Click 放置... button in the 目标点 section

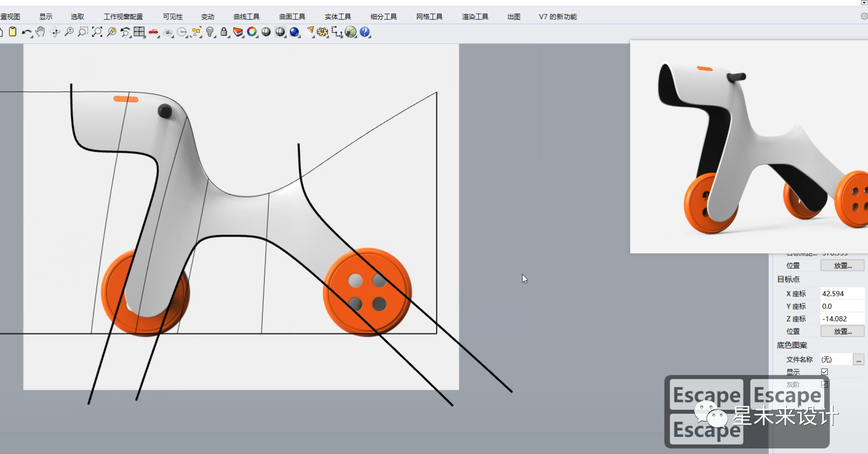point(842,331)
